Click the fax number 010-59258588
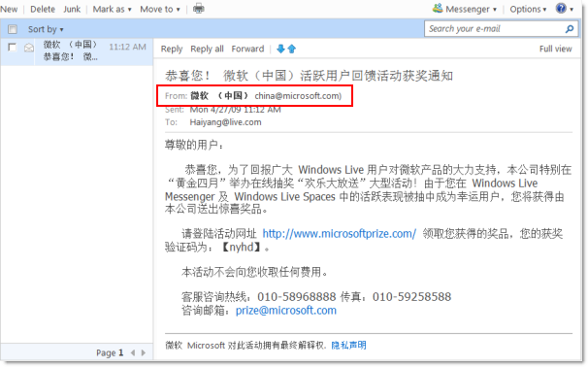The height and width of the screenshot is (367, 588). click(x=411, y=297)
